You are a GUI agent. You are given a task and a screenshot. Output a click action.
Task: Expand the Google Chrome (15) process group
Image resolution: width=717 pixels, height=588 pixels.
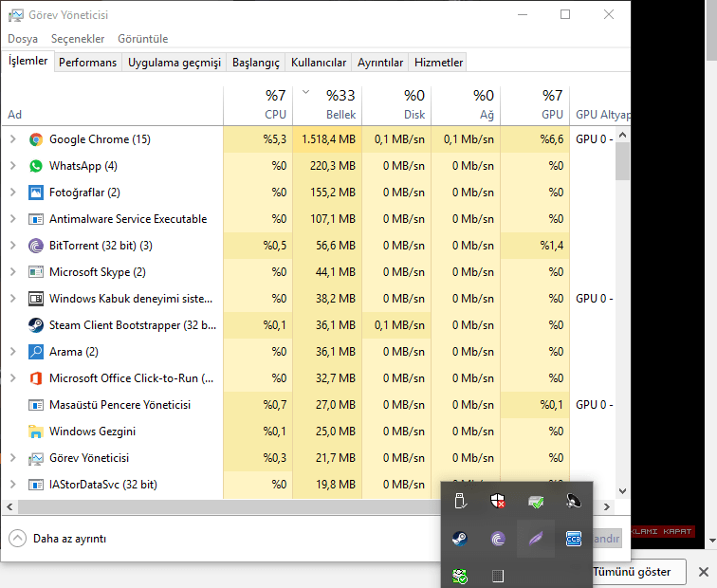(13, 139)
